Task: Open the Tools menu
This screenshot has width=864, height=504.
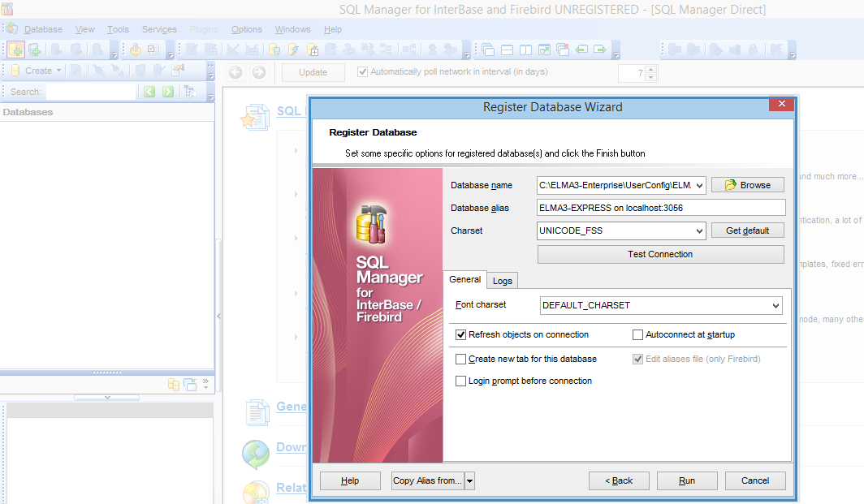Action: coord(118,29)
